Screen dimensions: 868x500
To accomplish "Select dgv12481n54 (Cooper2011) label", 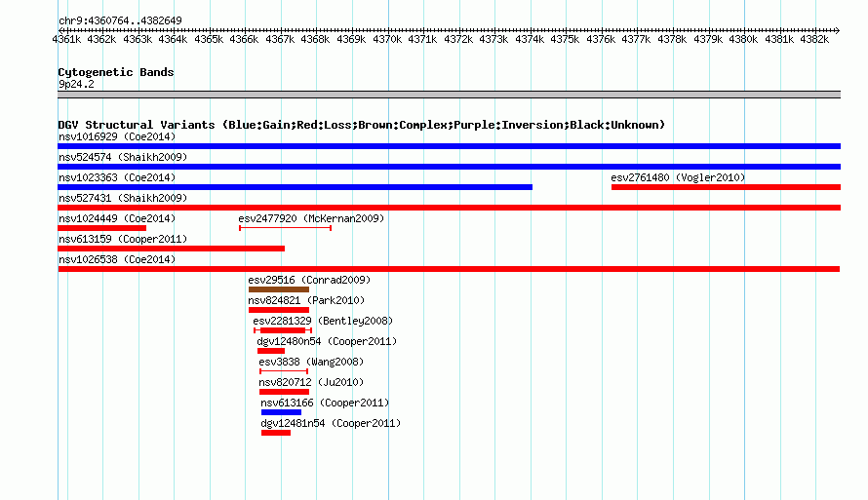I will [x=331, y=423].
